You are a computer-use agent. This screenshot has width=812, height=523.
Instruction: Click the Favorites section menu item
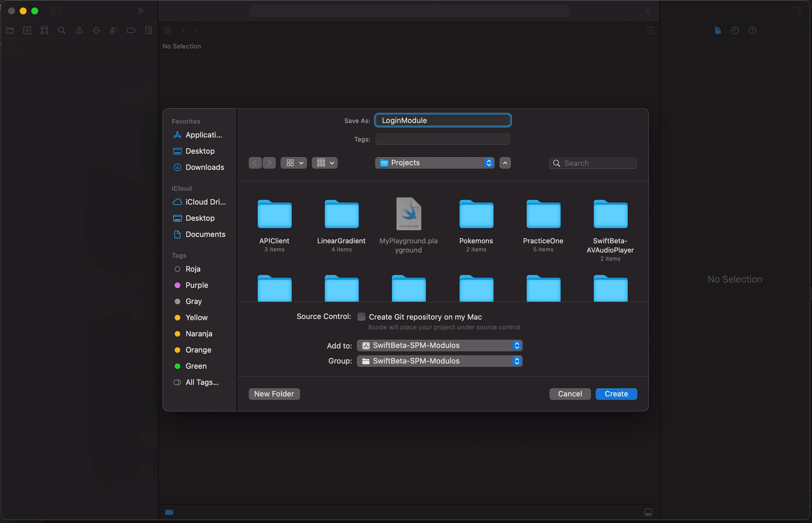click(x=186, y=121)
